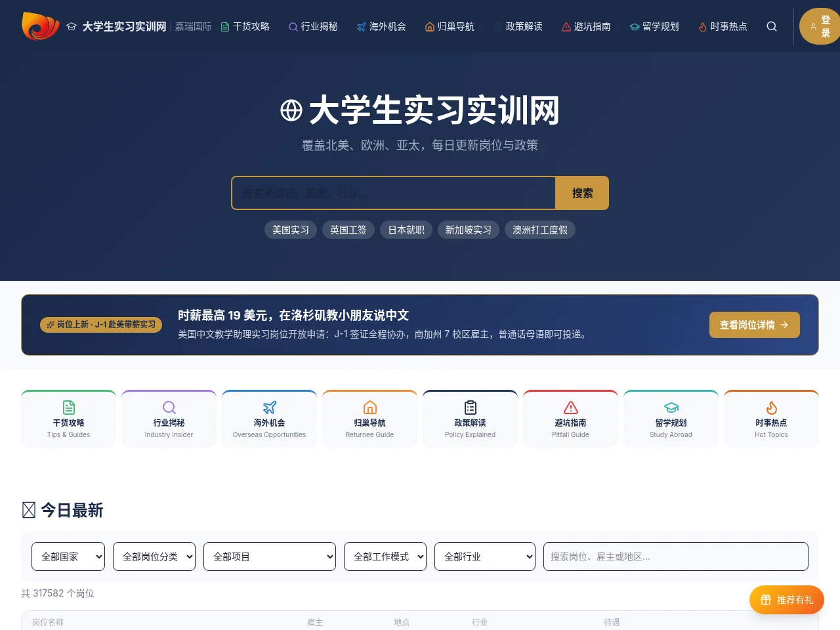This screenshot has width=840, height=630.
Task: Open the 政策解读 Policy Explained card
Action: tap(470, 419)
